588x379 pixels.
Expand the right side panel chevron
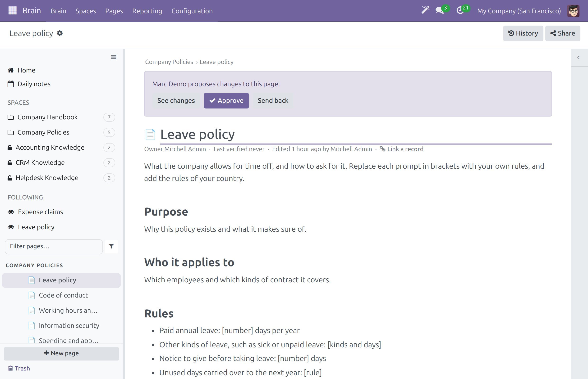pyautogui.click(x=578, y=57)
